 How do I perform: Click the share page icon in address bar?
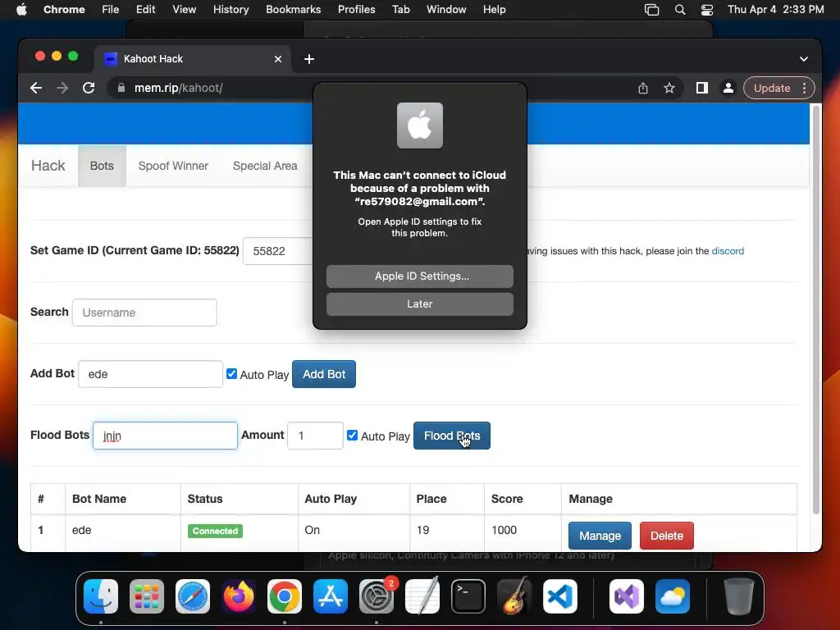click(x=643, y=88)
